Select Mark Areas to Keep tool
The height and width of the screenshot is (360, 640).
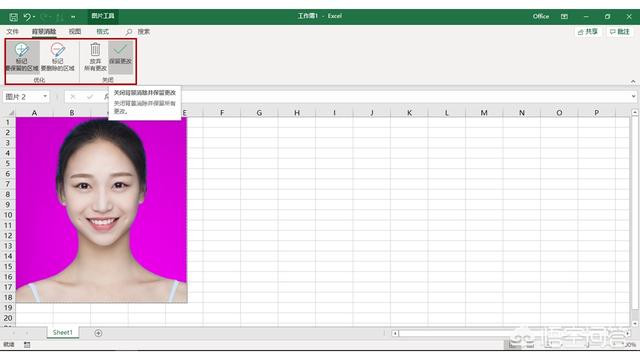22,57
